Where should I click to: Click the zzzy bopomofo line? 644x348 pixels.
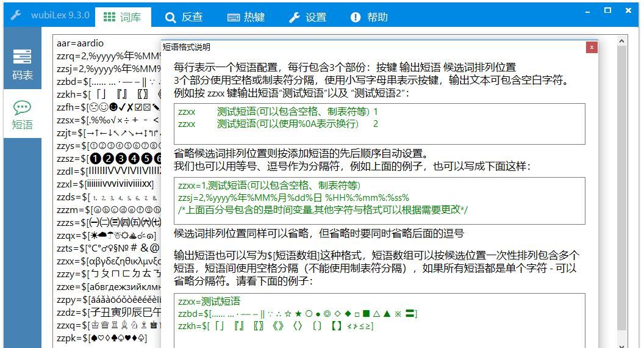(x=109, y=274)
